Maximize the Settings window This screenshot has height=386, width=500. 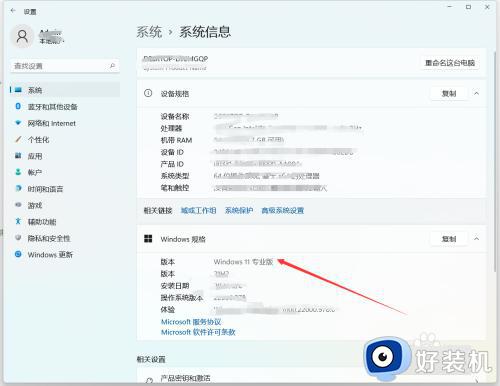coord(468,7)
